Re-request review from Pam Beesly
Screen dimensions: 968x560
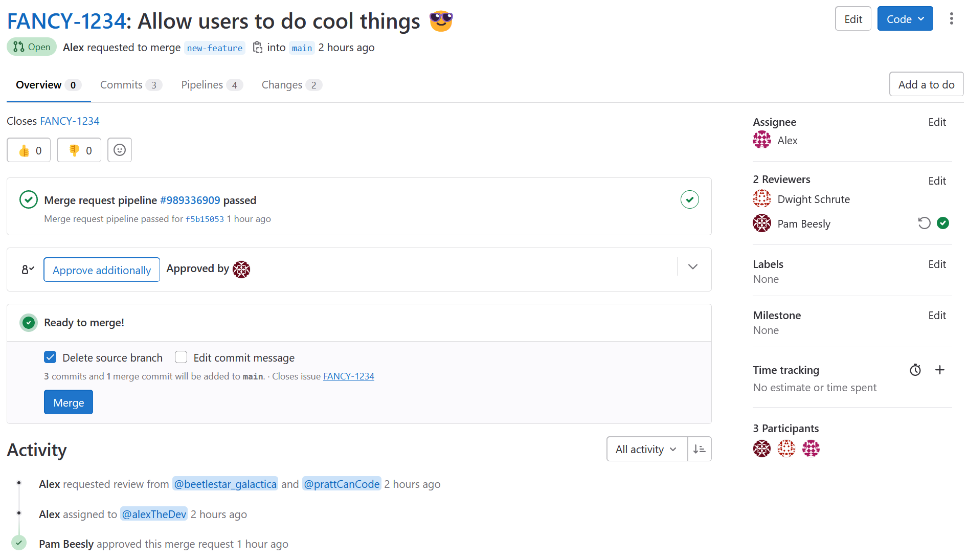[x=924, y=223]
